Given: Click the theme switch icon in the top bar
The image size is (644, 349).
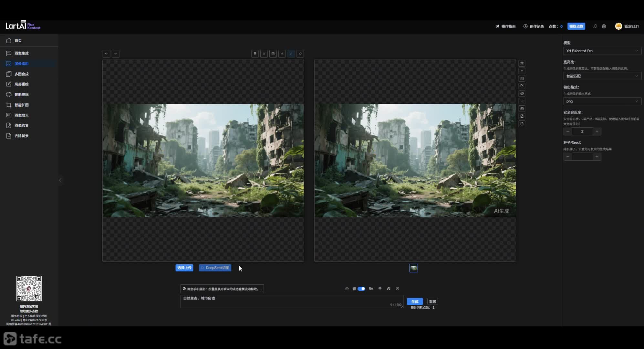Looking at the screenshot, I should coord(595,26).
